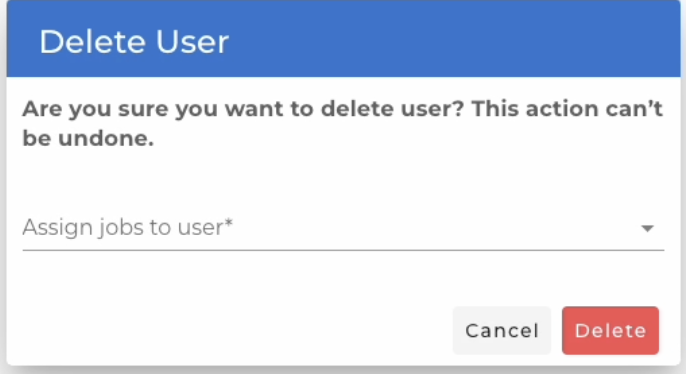686x374 pixels.
Task: Dismiss the dialog using Cancel
Action: tap(502, 331)
